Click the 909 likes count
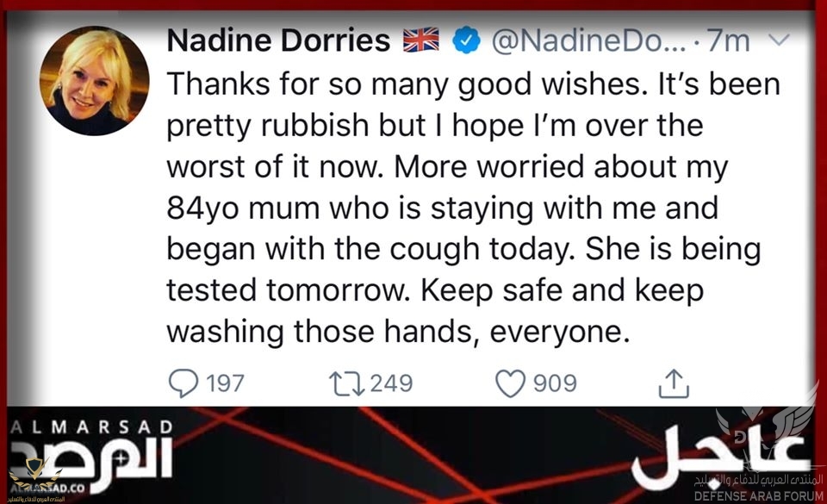827x504 pixels. tap(555, 383)
